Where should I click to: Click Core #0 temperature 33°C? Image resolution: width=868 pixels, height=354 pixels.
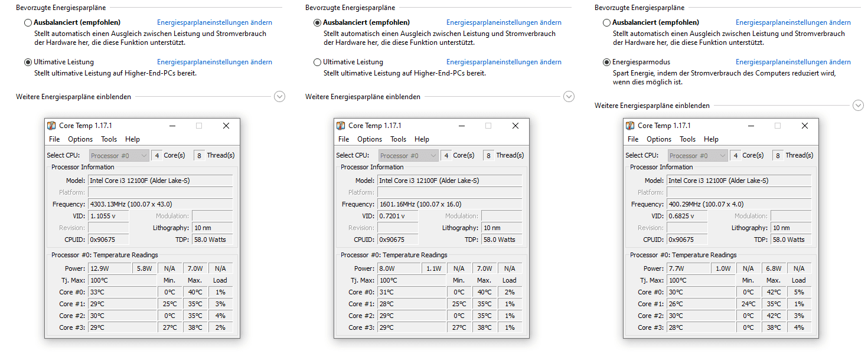coord(122,292)
